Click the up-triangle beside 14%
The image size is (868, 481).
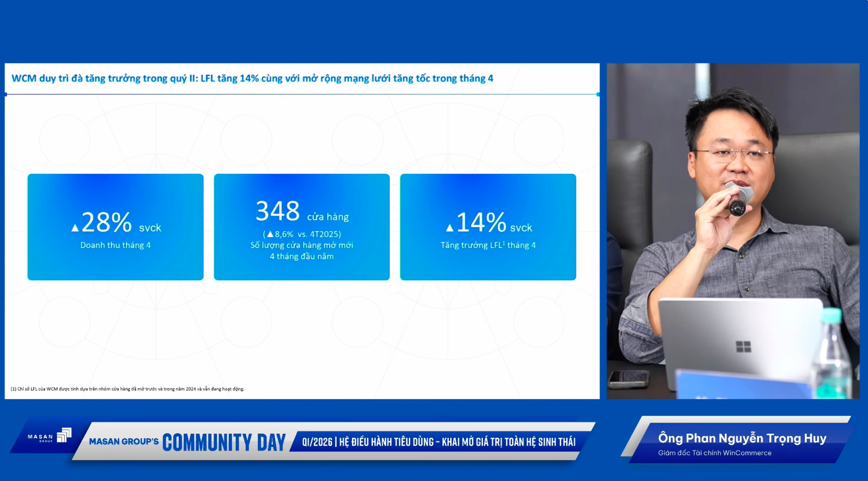(x=449, y=228)
